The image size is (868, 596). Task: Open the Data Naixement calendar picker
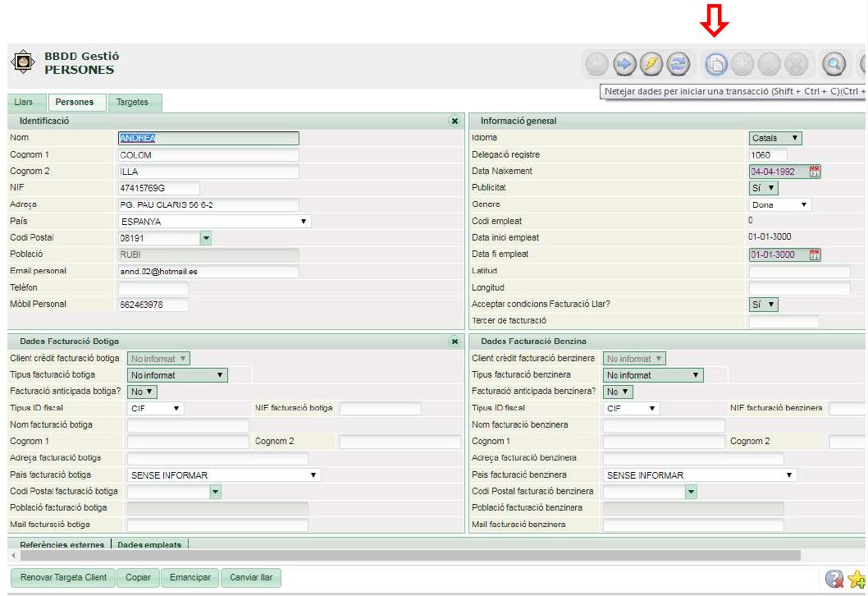[815, 172]
